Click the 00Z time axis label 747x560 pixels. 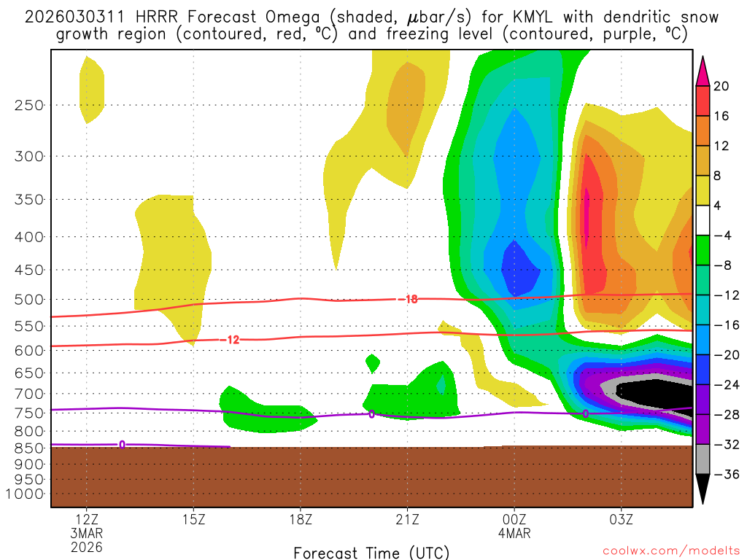point(514,519)
